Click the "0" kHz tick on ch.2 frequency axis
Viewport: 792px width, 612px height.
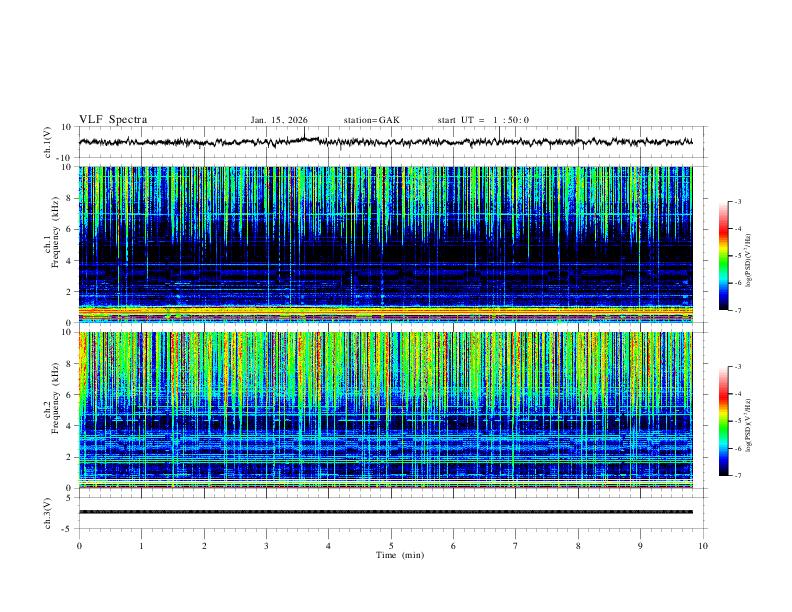point(69,488)
